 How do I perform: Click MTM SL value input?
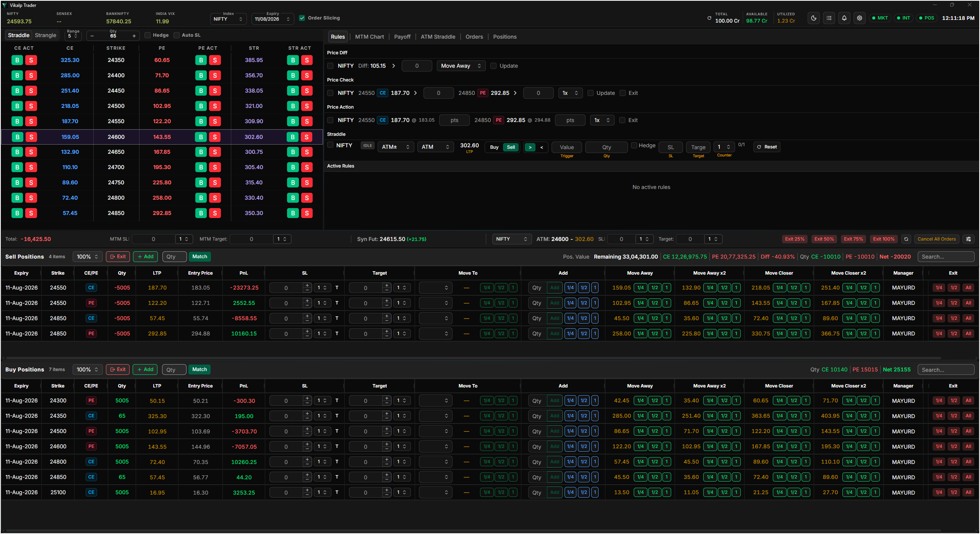click(x=154, y=239)
